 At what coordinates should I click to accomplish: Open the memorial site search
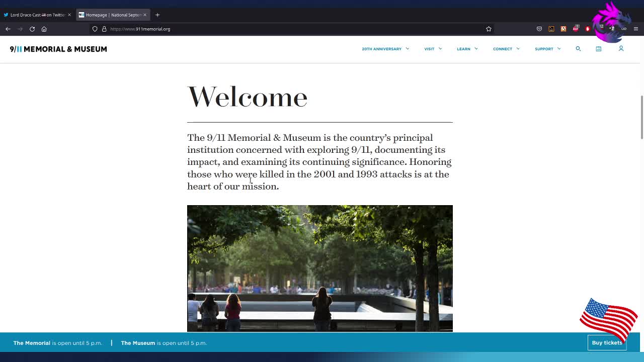point(578,49)
